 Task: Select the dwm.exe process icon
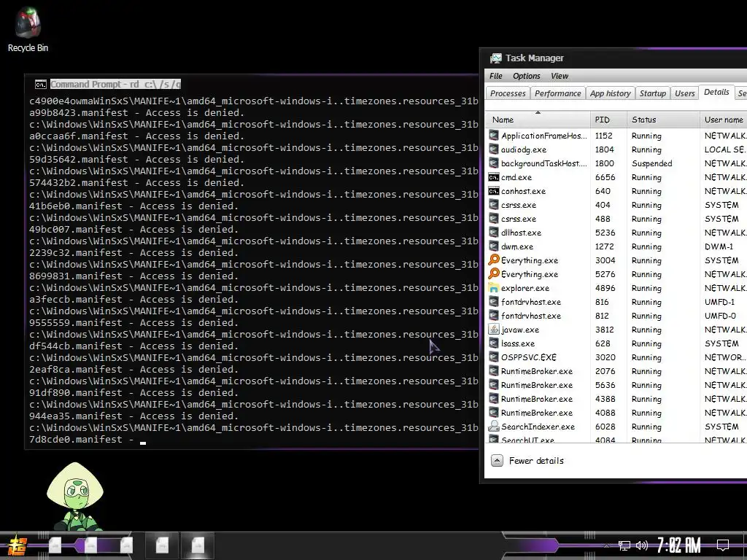[494, 246]
